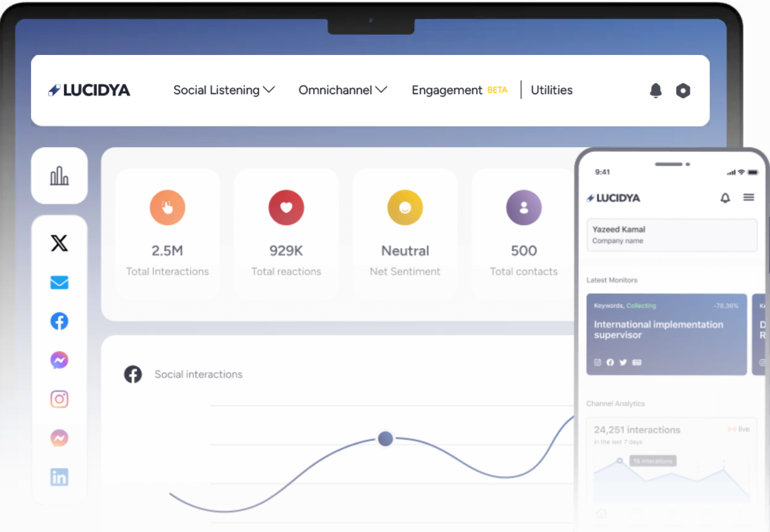This screenshot has height=532, width=770.
Task: Expand the Omnichannel dropdown
Action: tap(343, 90)
